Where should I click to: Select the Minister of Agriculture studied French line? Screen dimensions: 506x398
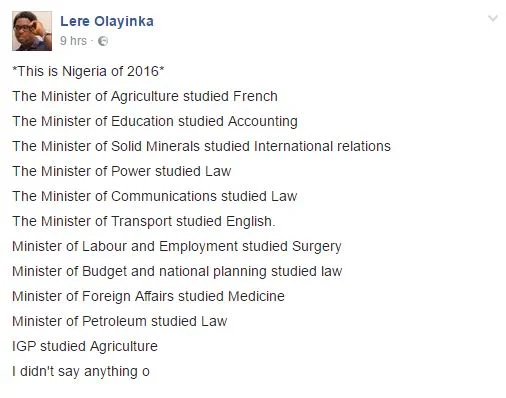[x=145, y=96]
